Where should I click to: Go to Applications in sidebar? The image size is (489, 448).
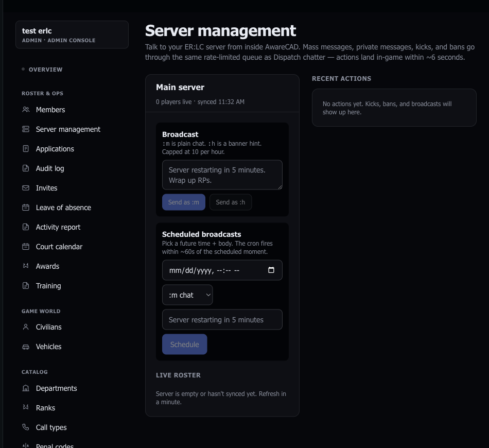pos(55,149)
